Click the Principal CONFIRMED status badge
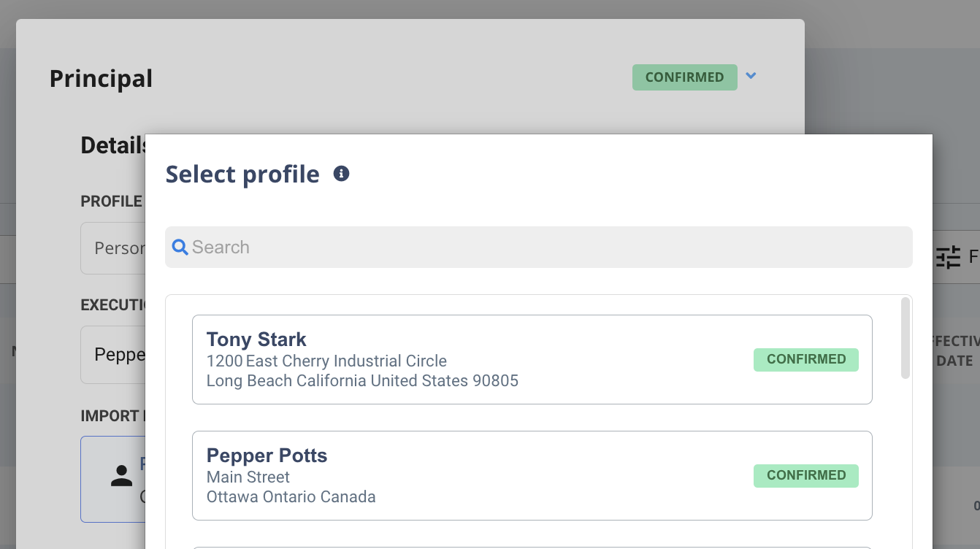 [x=685, y=77]
